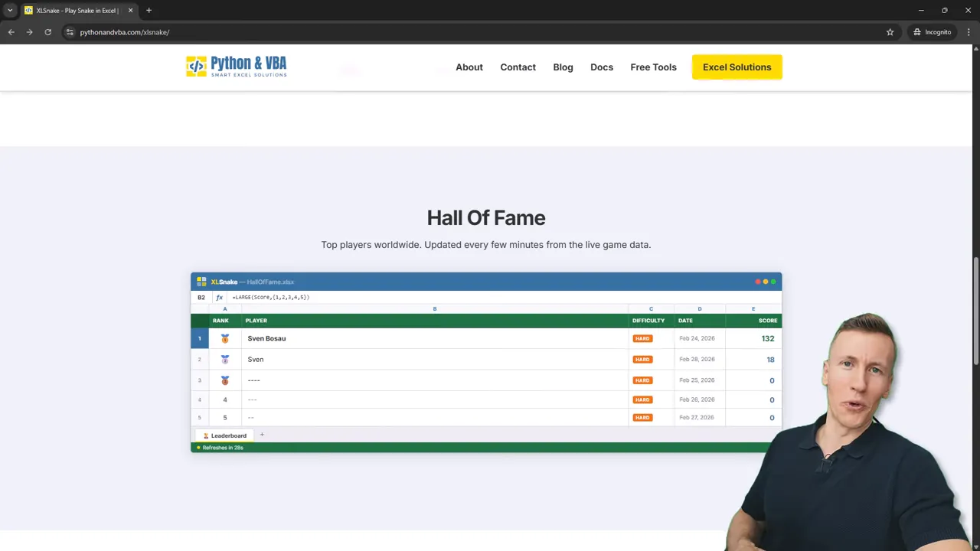Switch to the Leaderboard sheet tab

(x=224, y=435)
